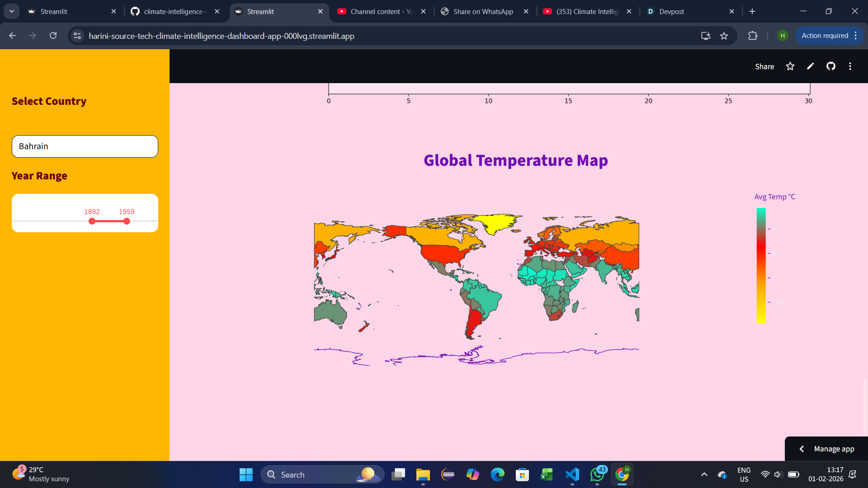Click the browser address bar URL
Viewport: 868px width, 488px height.
(222, 36)
